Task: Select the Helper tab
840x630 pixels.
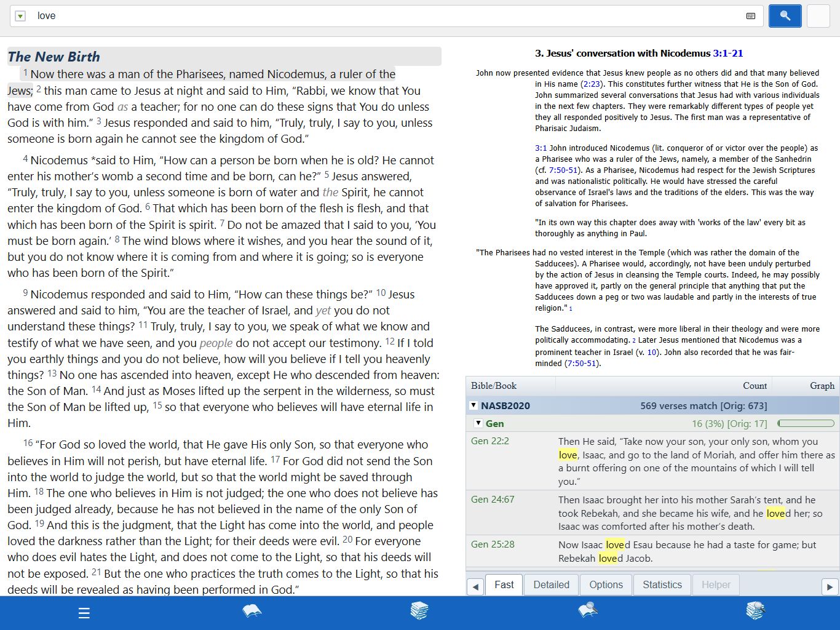Action: pyautogui.click(x=716, y=584)
